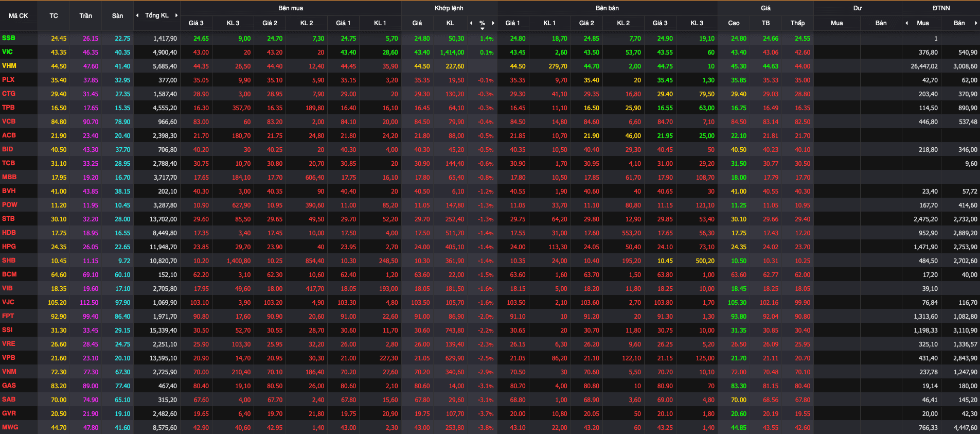Open the BCM ticker symbol
Image resolution: width=980 pixels, height=434 pixels.
click(x=9, y=274)
